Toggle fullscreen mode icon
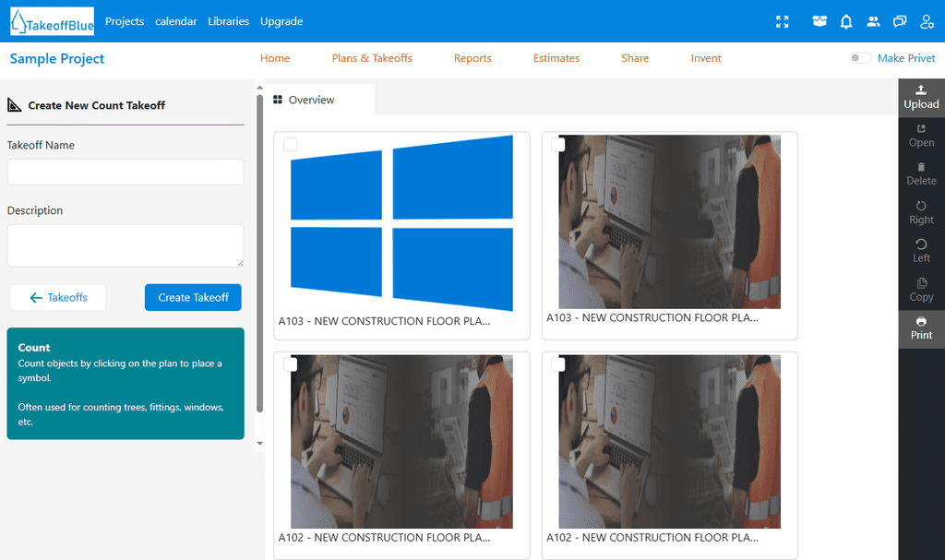The height and width of the screenshot is (560, 945). click(x=783, y=22)
